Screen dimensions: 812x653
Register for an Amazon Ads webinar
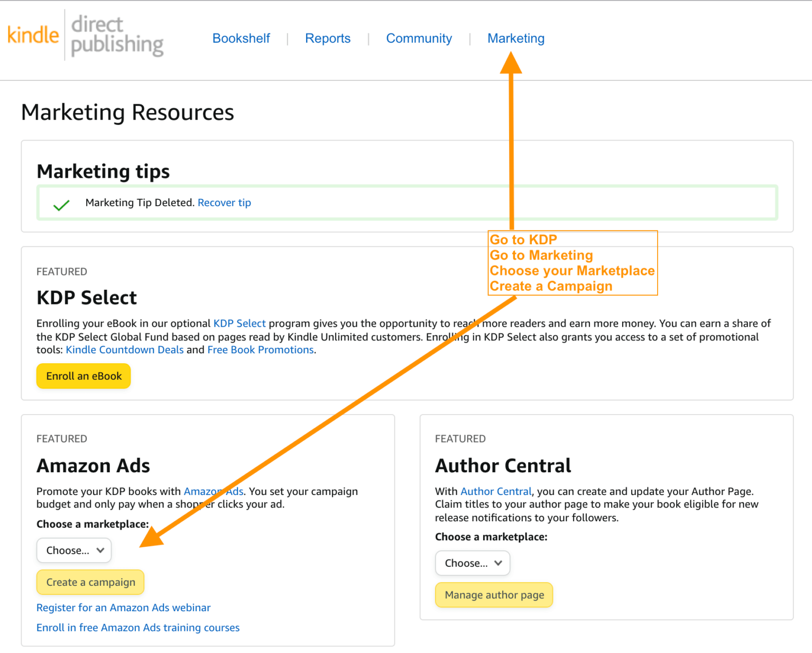[123, 608]
